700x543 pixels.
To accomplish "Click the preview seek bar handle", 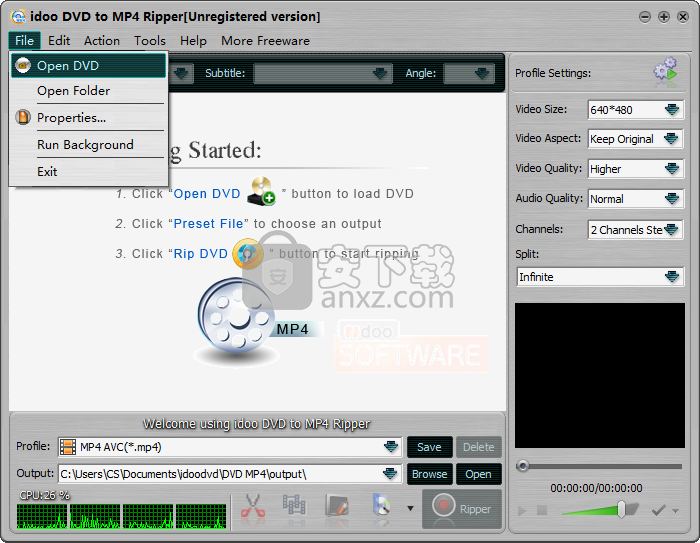I will point(523,466).
